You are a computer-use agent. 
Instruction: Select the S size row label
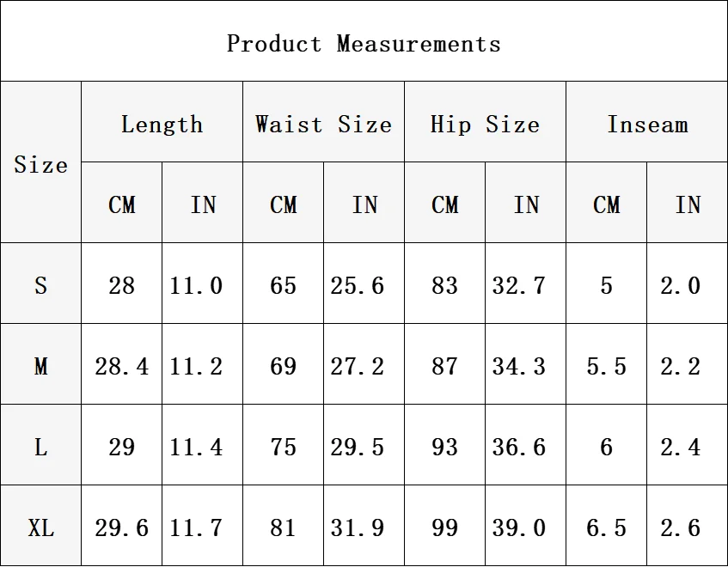click(41, 283)
